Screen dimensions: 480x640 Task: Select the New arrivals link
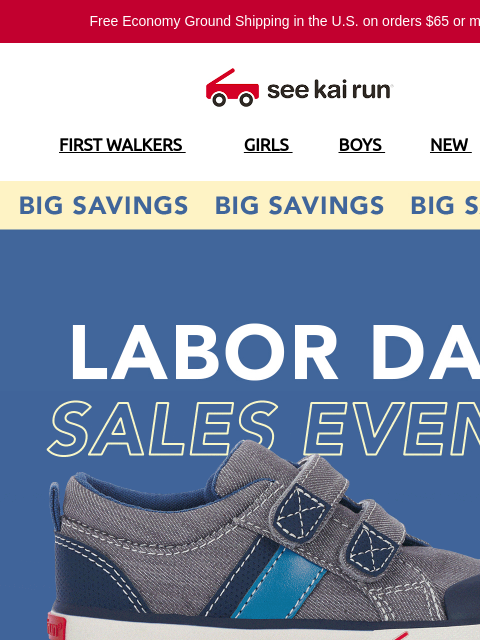451,145
